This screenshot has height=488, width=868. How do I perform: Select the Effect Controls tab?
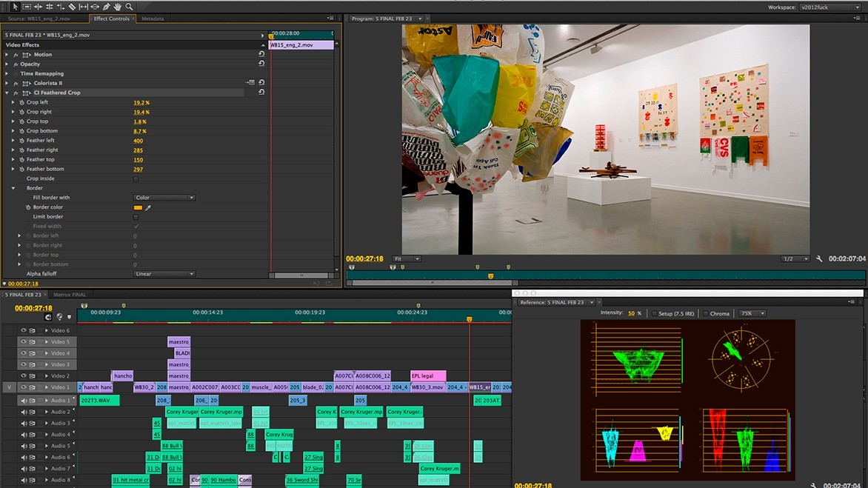point(111,19)
